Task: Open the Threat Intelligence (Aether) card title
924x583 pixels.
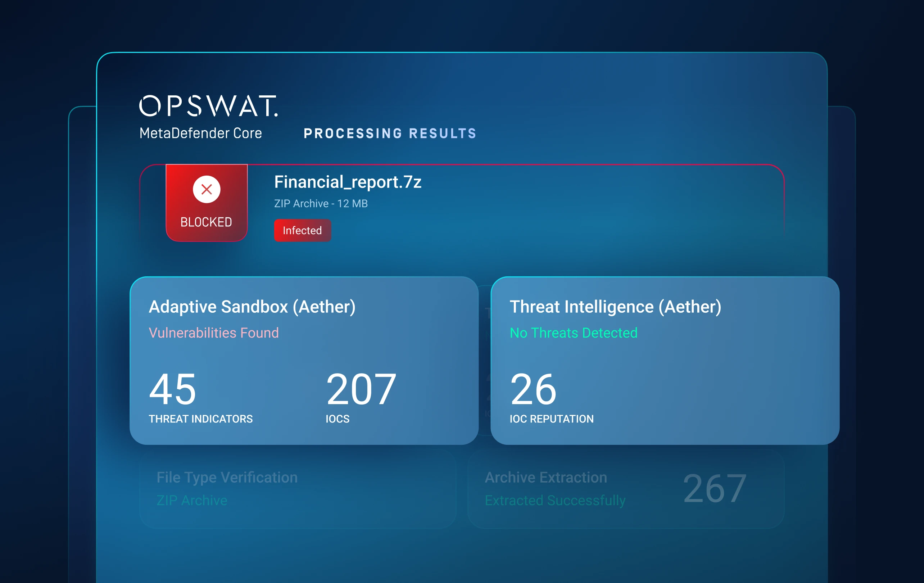Action: point(615,307)
